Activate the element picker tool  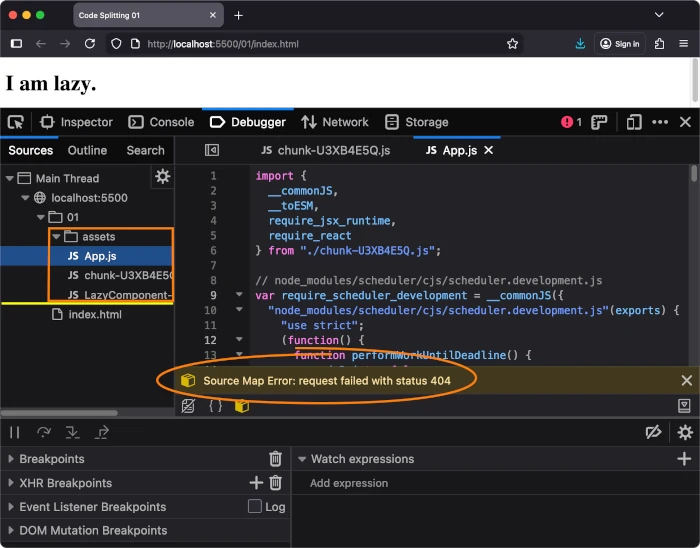[x=16, y=122]
